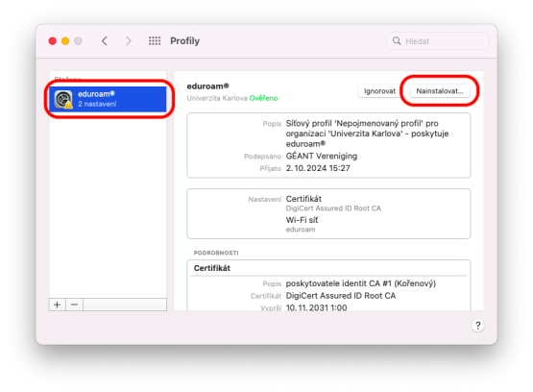533x392 pixels.
Task: Minimize the window with yellow button
Action: point(65,41)
